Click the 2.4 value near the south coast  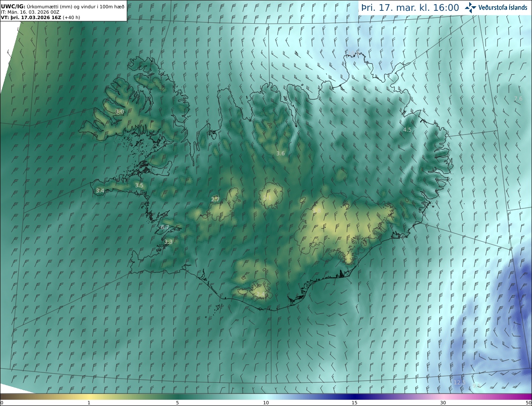(x=260, y=294)
